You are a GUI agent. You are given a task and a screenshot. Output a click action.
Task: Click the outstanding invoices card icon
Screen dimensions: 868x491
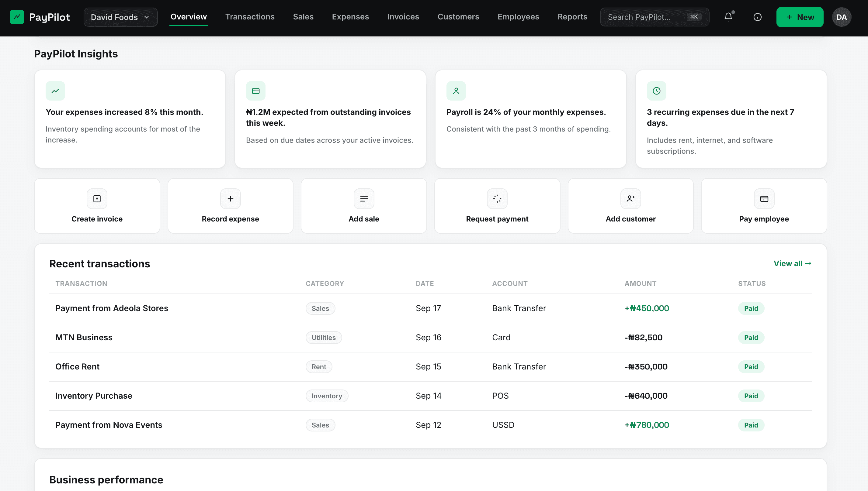255,91
